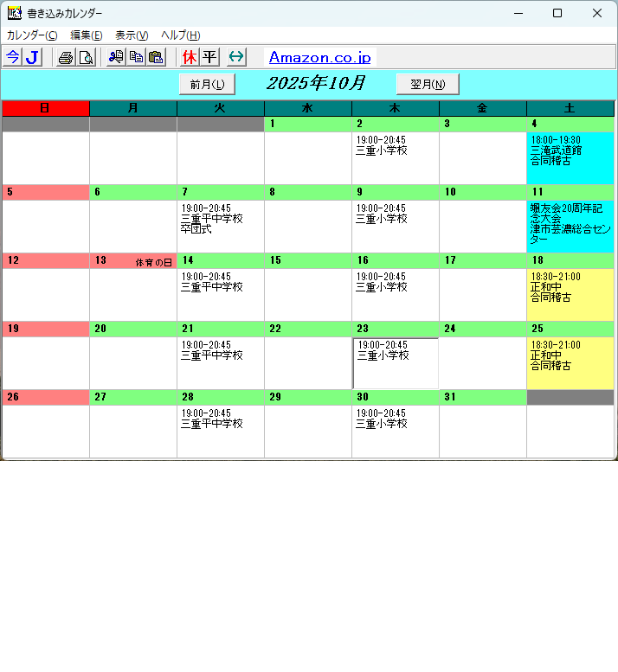Screen dimensions: 618x672
Task: Go to next month with 翌月(N)
Action: (428, 84)
